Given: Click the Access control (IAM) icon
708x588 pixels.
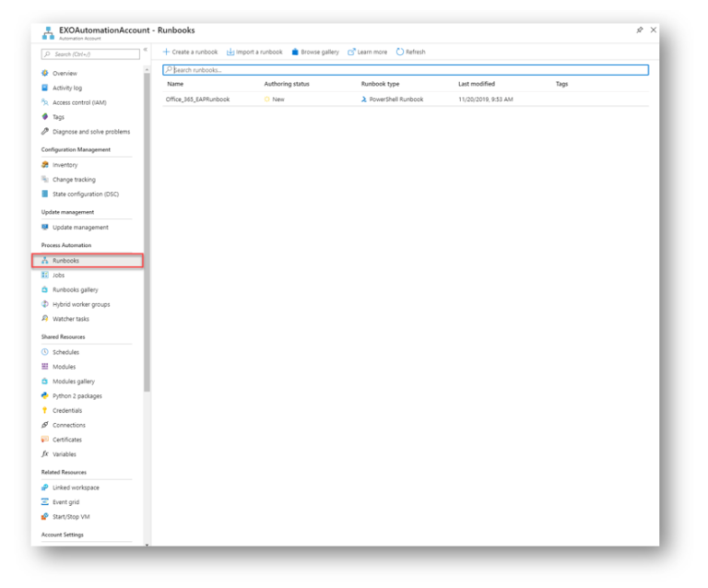Looking at the screenshot, I should pyautogui.click(x=44, y=102).
